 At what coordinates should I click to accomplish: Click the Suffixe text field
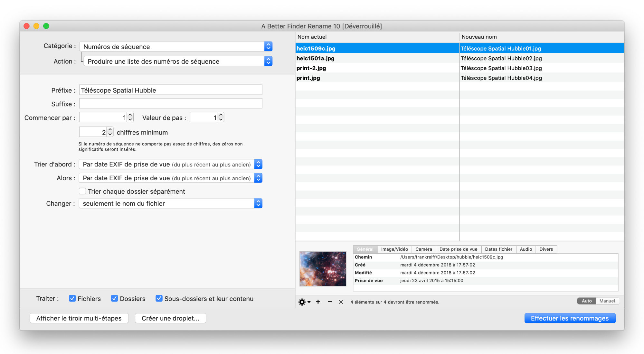pos(171,104)
